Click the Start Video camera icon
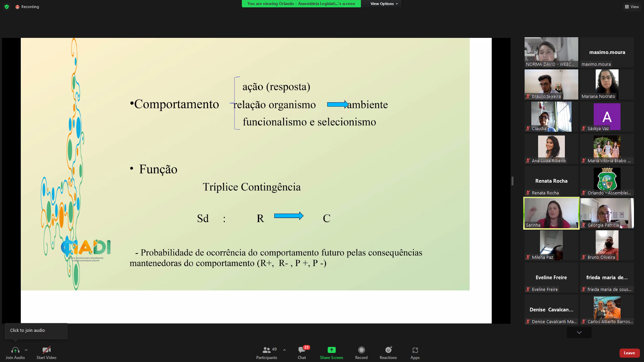This screenshot has width=644, height=362. (x=46, y=350)
